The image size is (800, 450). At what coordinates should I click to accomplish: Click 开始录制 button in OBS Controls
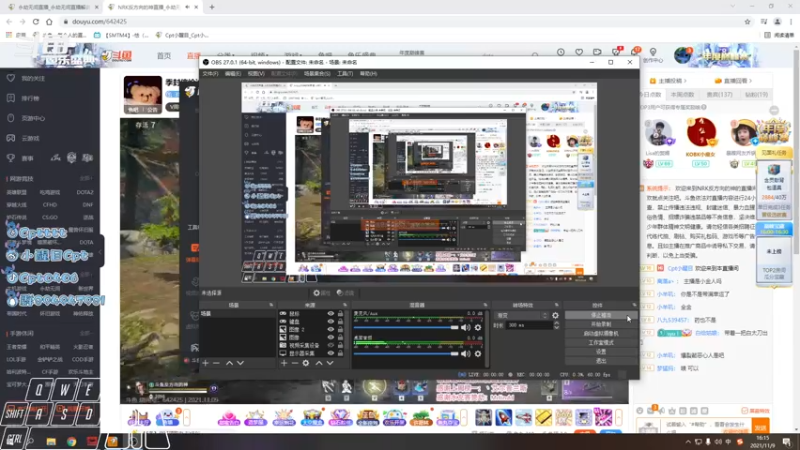[x=601, y=324]
